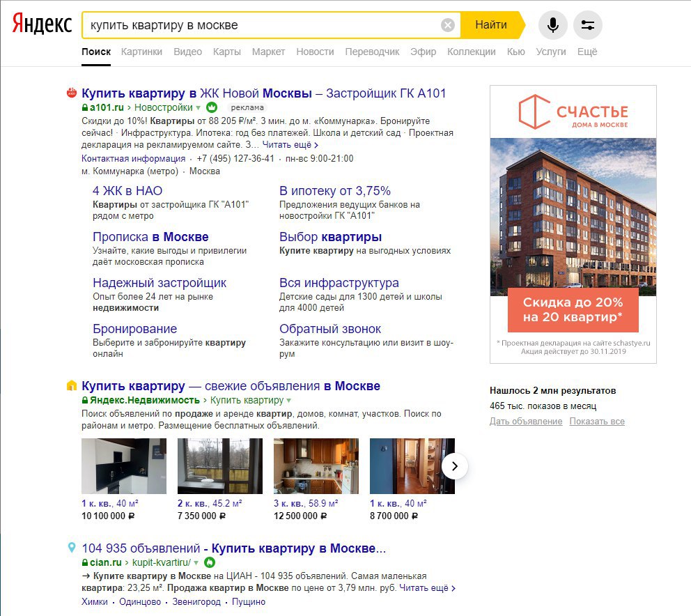The height and width of the screenshot is (616, 691).
Task: Click the microphone voice search icon
Action: pos(552,24)
